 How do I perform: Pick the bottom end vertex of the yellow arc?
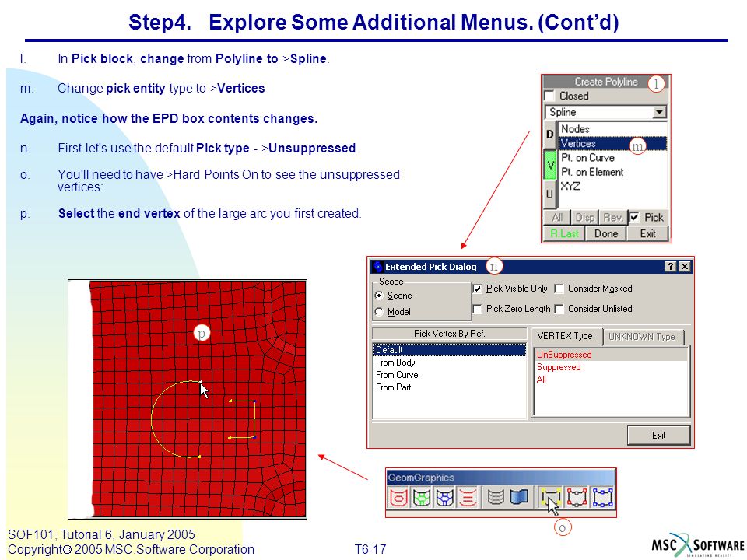coord(198,457)
